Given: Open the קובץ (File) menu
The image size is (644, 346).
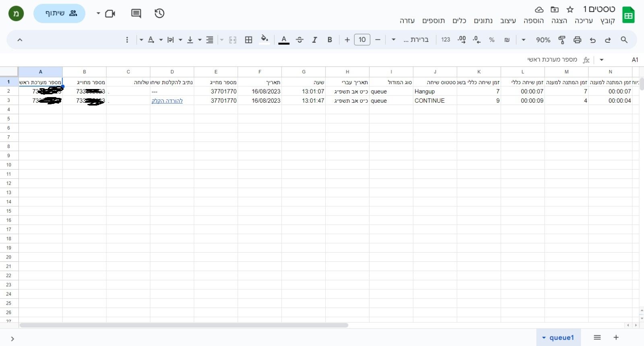Looking at the screenshot, I should (x=607, y=21).
